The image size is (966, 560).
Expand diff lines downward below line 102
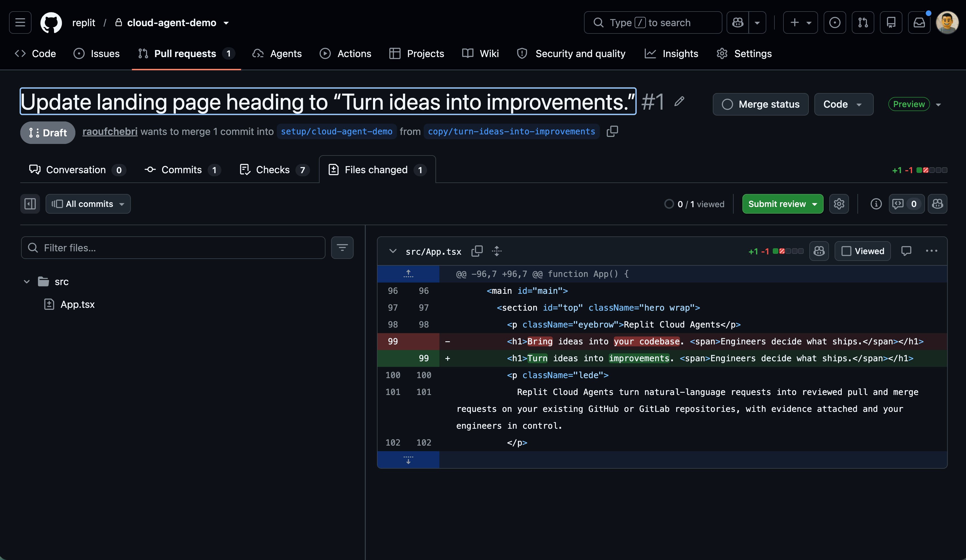pyautogui.click(x=408, y=460)
